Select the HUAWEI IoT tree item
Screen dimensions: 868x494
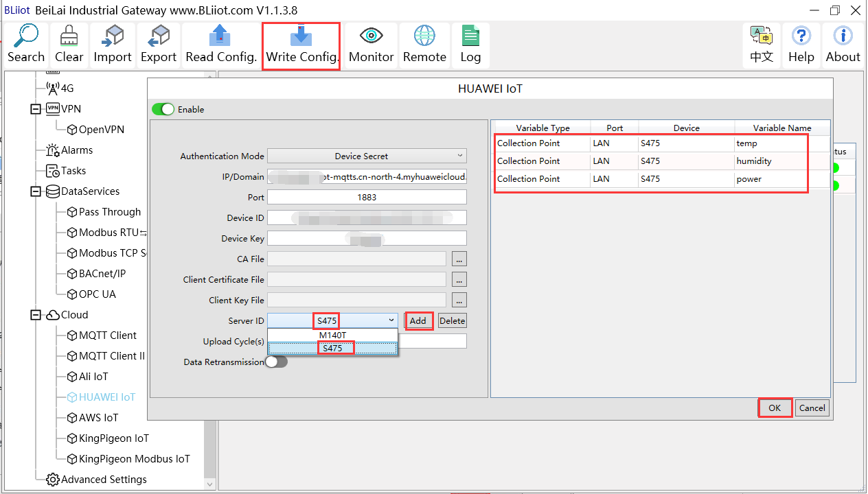click(101, 397)
